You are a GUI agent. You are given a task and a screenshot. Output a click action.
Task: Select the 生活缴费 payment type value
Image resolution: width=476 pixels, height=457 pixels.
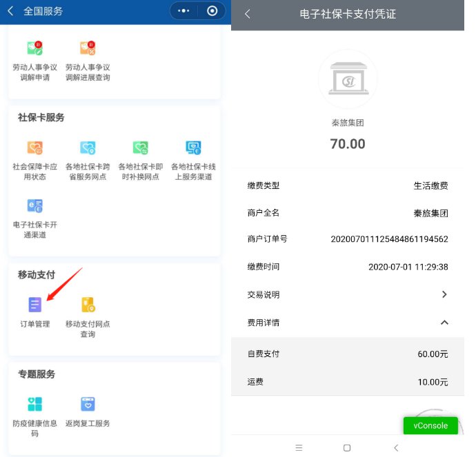[x=430, y=185]
